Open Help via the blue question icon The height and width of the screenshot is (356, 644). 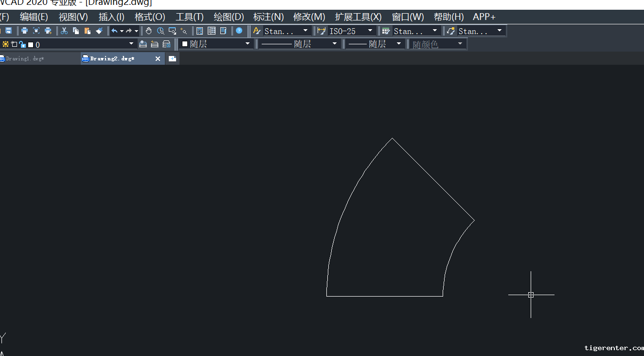coord(239,31)
